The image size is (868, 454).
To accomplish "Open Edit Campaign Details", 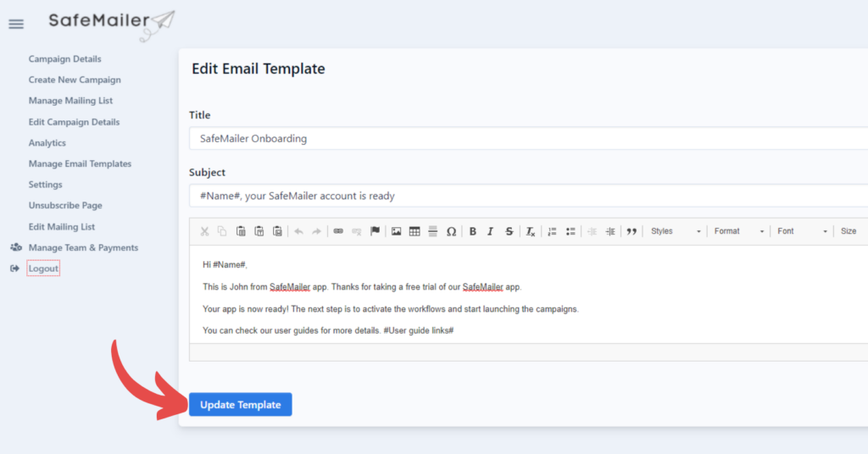I will [75, 122].
